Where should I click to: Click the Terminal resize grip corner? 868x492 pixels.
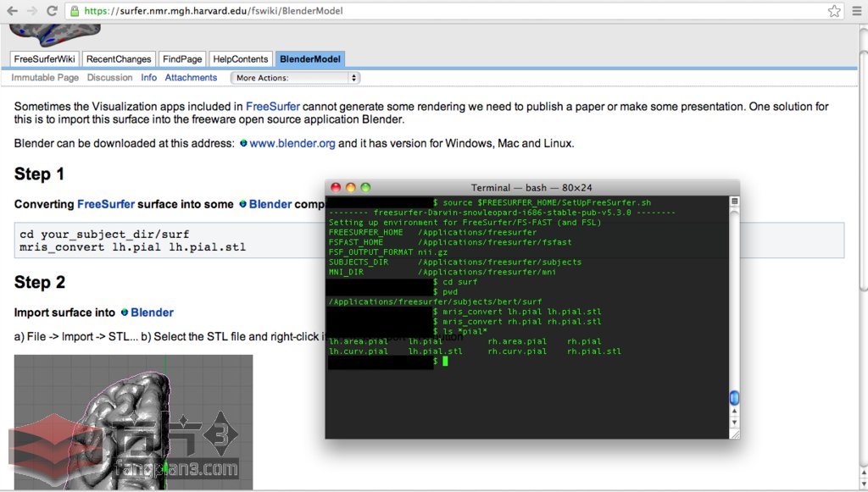(x=735, y=434)
